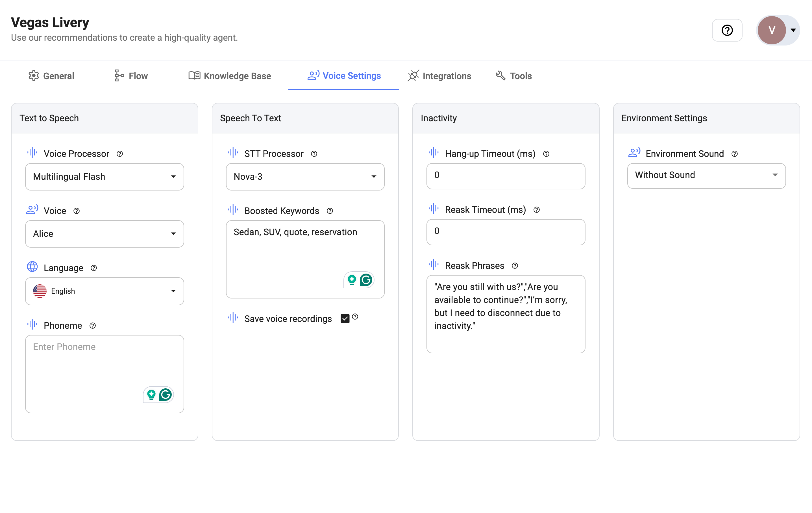The width and height of the screenshot is (812, 513).
Task: Click the help tooltip beside Reask Phrases
Action: (515, 266)
